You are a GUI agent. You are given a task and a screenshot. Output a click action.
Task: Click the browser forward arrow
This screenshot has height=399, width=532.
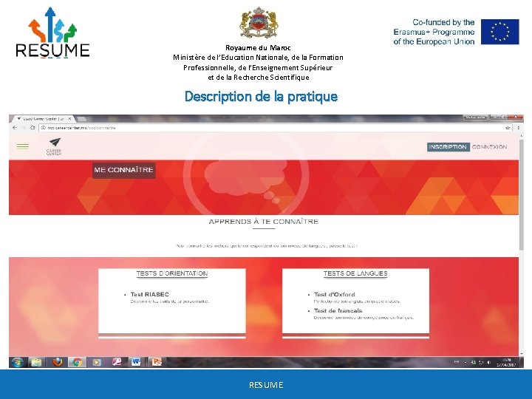pos(24,128)
